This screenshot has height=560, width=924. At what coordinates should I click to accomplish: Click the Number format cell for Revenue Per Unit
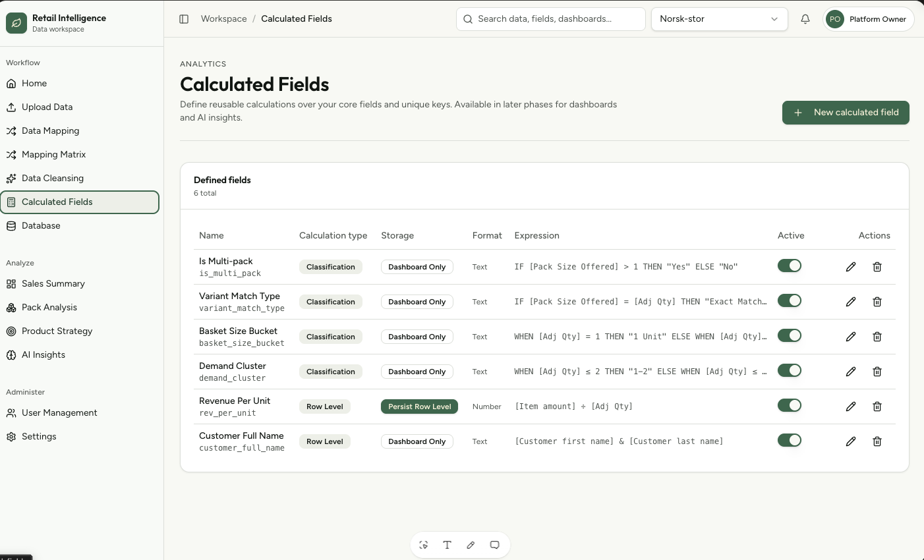pos(487,406)
